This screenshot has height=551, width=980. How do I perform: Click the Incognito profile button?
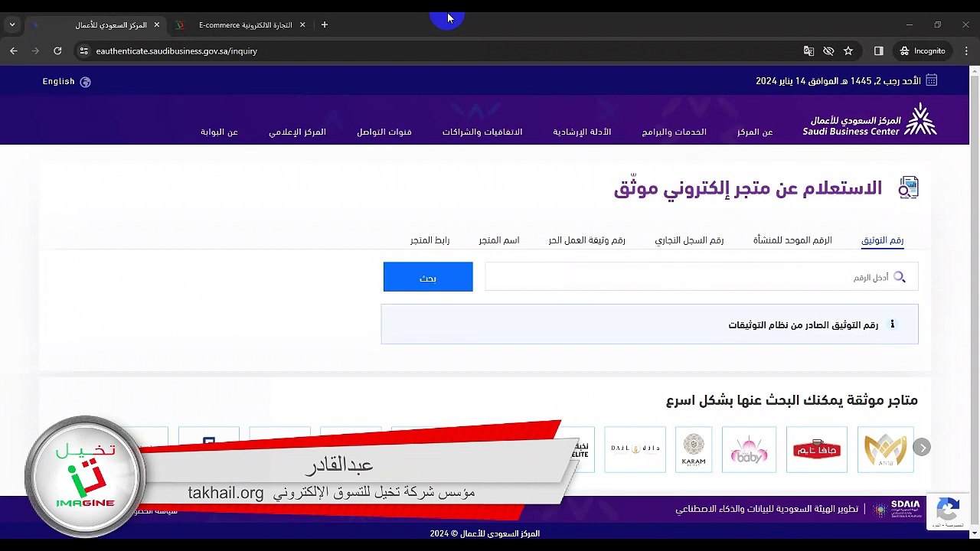(x=923, y=51)
